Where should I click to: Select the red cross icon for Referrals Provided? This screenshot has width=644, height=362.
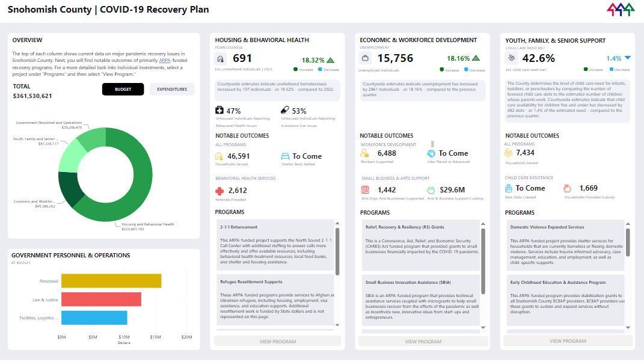220,191
